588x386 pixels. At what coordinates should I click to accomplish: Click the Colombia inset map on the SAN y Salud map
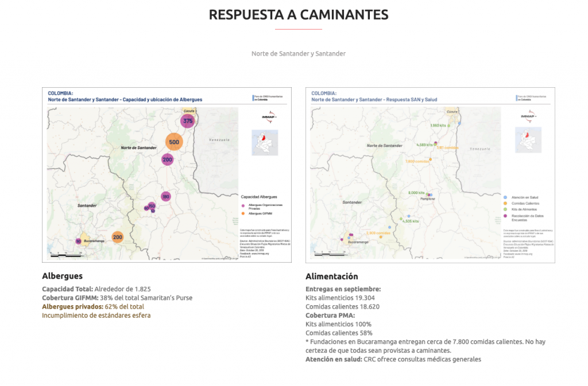528,139
